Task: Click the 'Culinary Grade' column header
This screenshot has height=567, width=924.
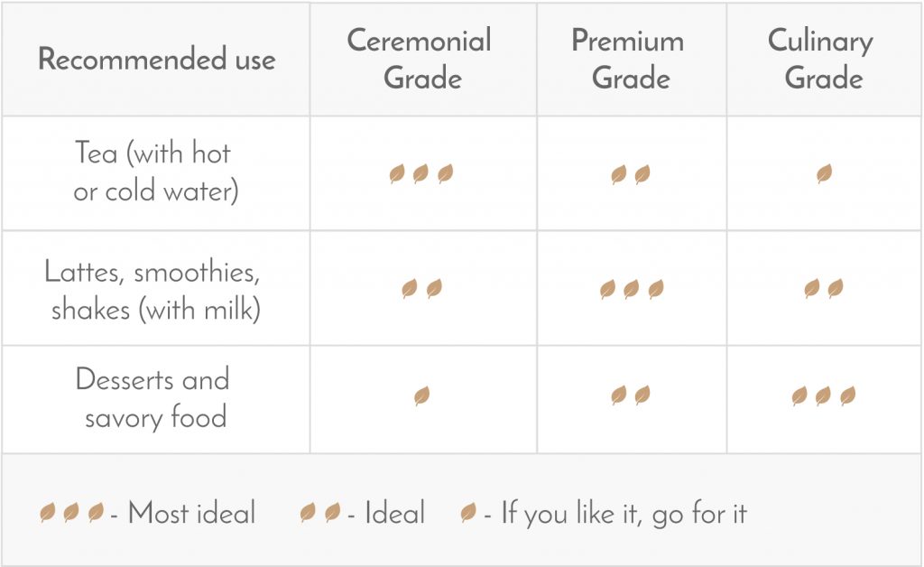Action: (x=822, y=60)
